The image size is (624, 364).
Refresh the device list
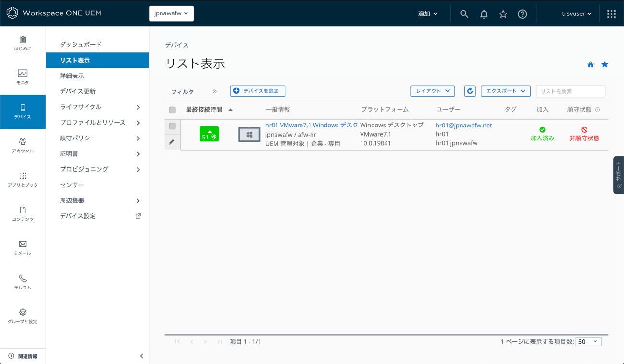click(x=470, y=91)
